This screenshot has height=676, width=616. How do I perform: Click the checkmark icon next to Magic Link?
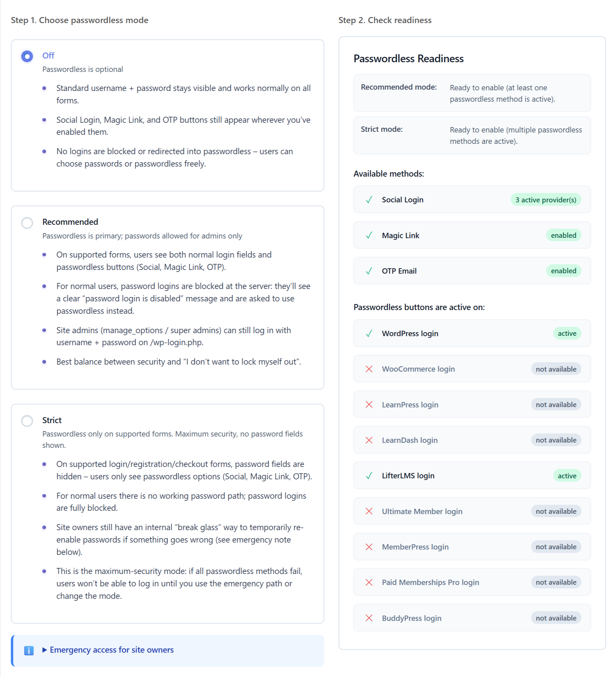(x=369, y=235)
